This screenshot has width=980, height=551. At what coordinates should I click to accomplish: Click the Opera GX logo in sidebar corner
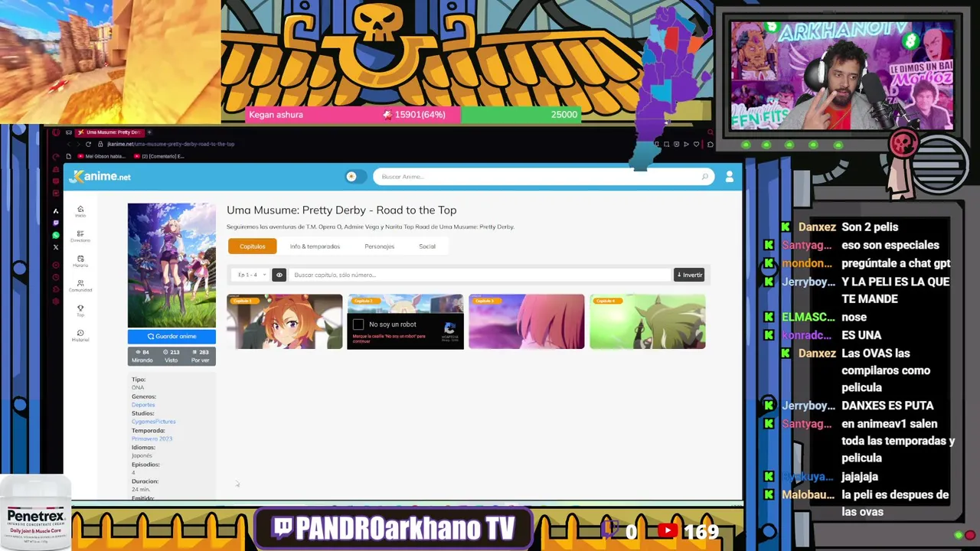click(x=56, y=132)
